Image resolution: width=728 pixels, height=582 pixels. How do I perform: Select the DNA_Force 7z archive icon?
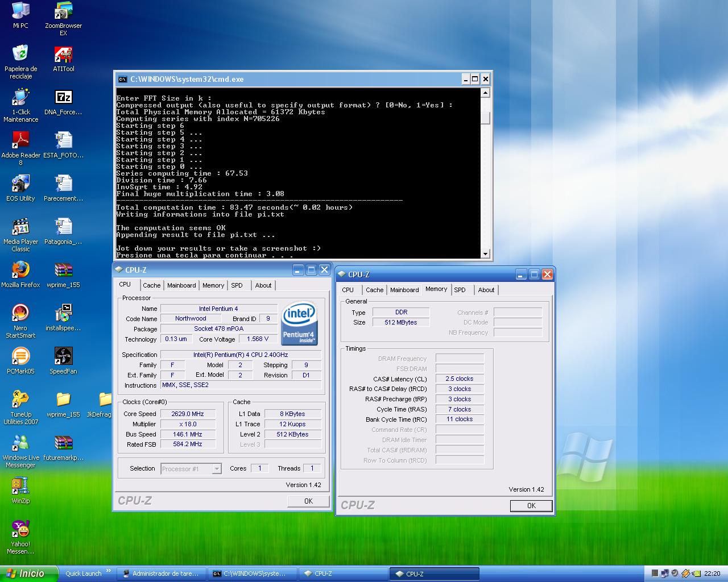tap(63, 102)
